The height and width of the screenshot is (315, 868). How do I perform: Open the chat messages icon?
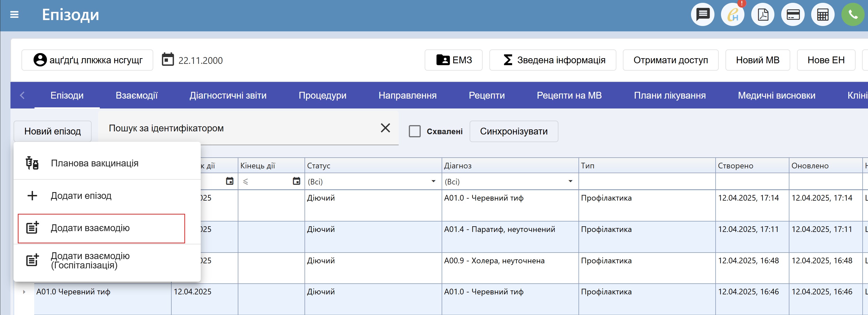(703, 15)
